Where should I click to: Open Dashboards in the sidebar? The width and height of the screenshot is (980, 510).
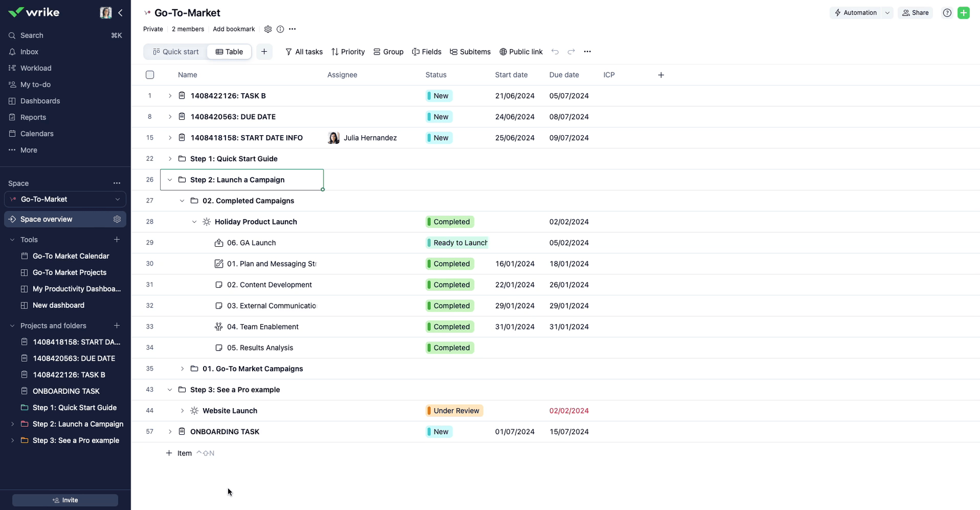point(40,101)
